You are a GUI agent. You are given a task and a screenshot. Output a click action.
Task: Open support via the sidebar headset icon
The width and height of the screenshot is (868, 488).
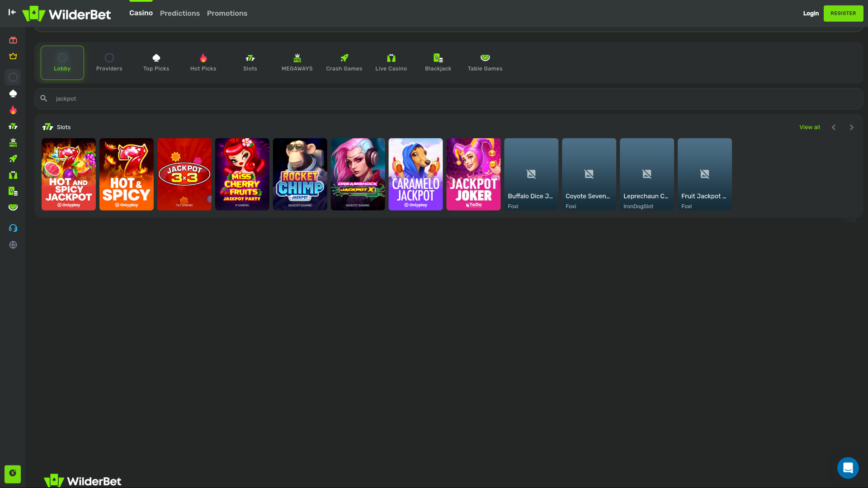tap(13, 228)
